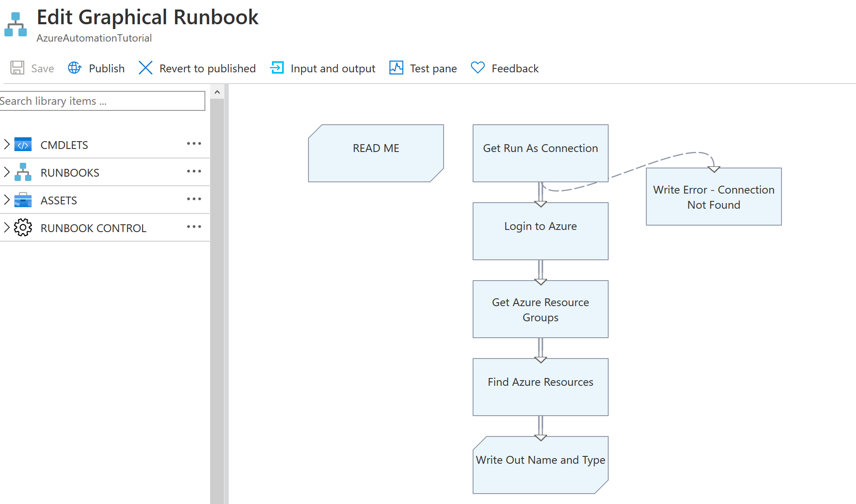Click the Save floppy disk icon
856x504 pixels.
pos(17,68)
